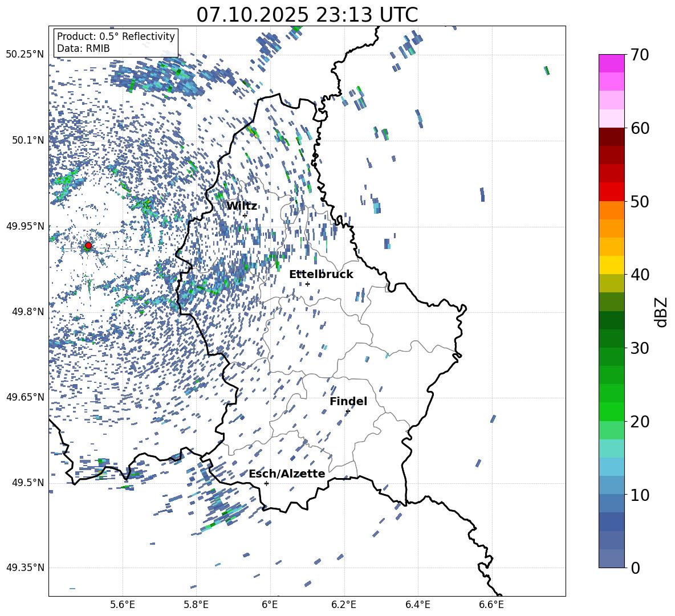Click the Wiltz station cross marker
The height and width of the screenshot is (616, 675).
pyautogui.click(x=245, y=215)
